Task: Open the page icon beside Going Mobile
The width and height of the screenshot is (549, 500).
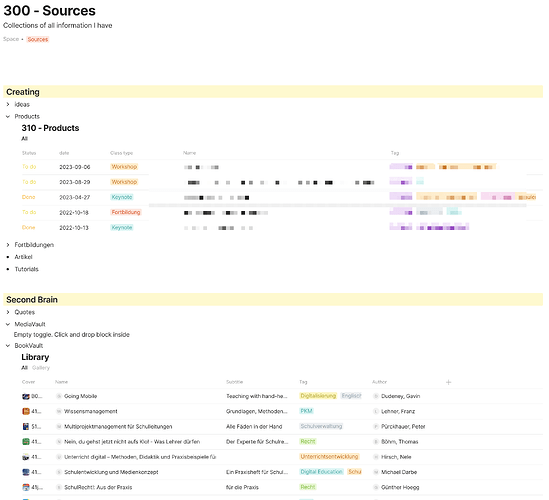Action: 59,396
